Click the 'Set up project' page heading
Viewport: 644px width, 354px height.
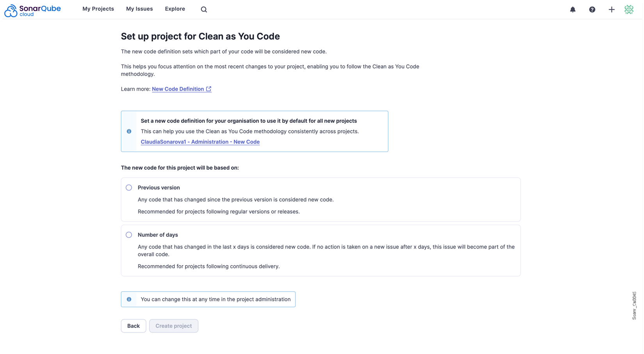(x=200, y=36)
